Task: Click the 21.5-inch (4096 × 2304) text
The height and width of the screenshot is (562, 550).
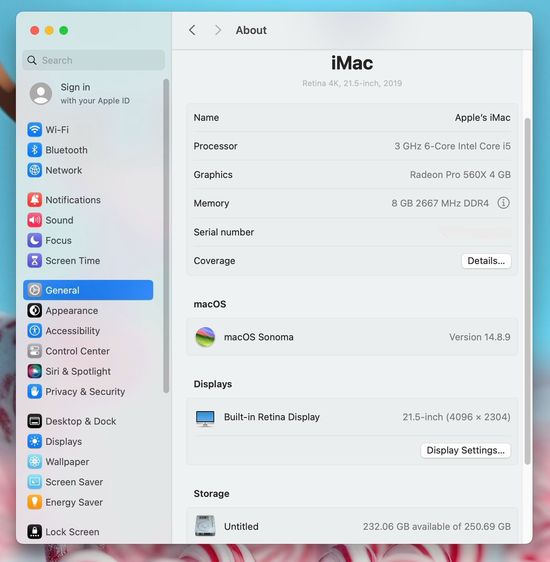Action: pos(456,417)
